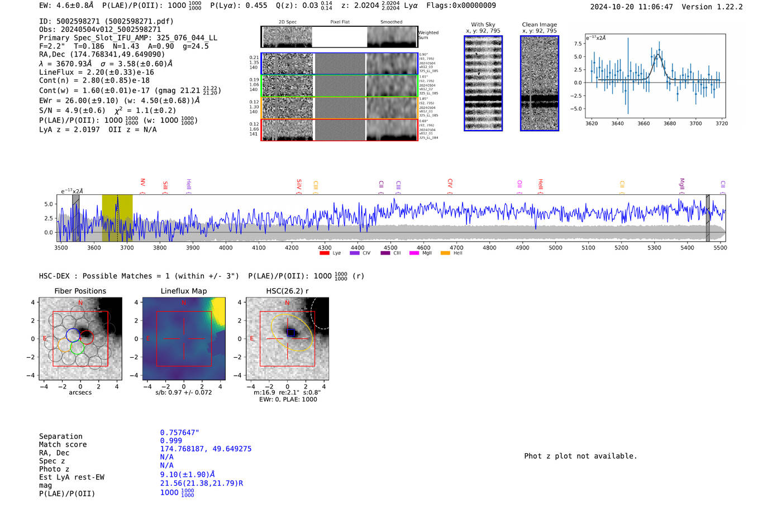Click the Weighted Sum smoothed spectrum panel
This screenshot has width=782, height=532.
(x=392, y=37)
